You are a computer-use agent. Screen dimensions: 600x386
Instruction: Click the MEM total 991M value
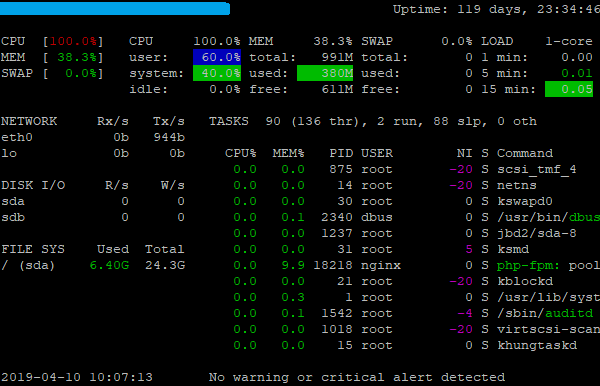point(337,57)
